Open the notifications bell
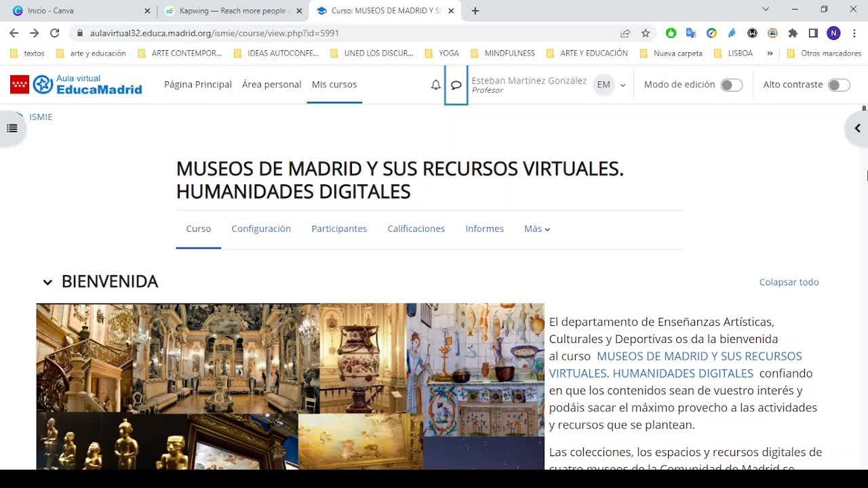The width and height of the screenshot is (868, 488). pyautogui.click(x=436, y=85)
